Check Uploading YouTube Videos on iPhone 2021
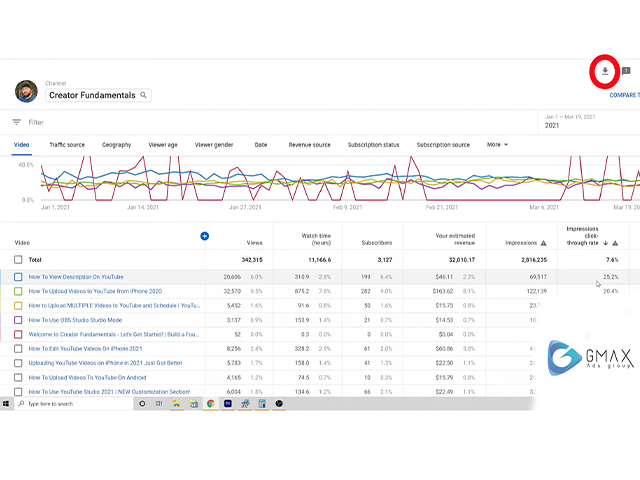 coord(18,363)
